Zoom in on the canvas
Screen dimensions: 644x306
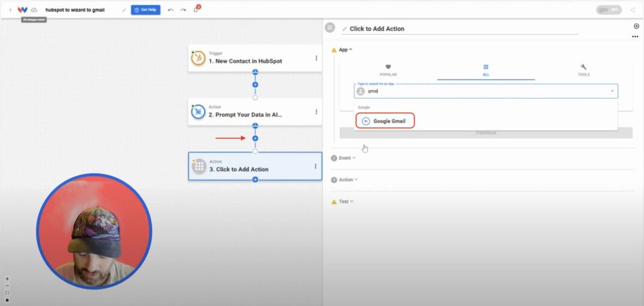(7, 278)
